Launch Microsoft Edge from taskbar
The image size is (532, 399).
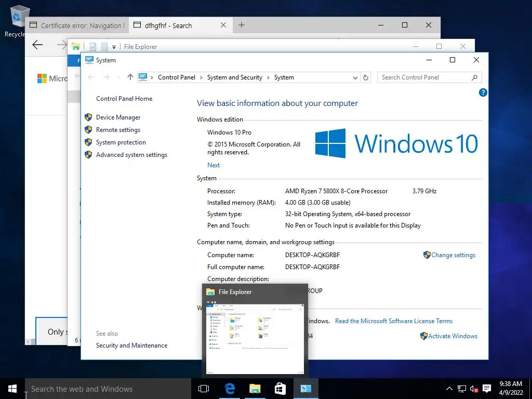point(230,389)
